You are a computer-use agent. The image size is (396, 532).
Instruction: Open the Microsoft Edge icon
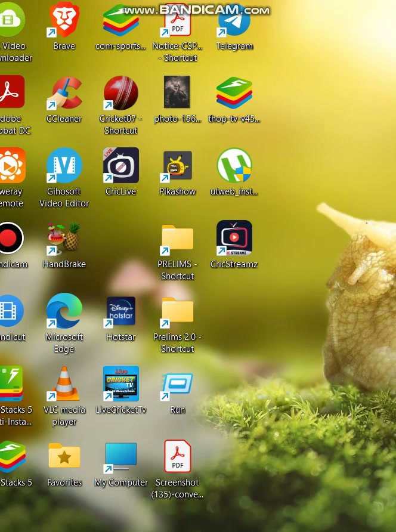pos(64,311)
